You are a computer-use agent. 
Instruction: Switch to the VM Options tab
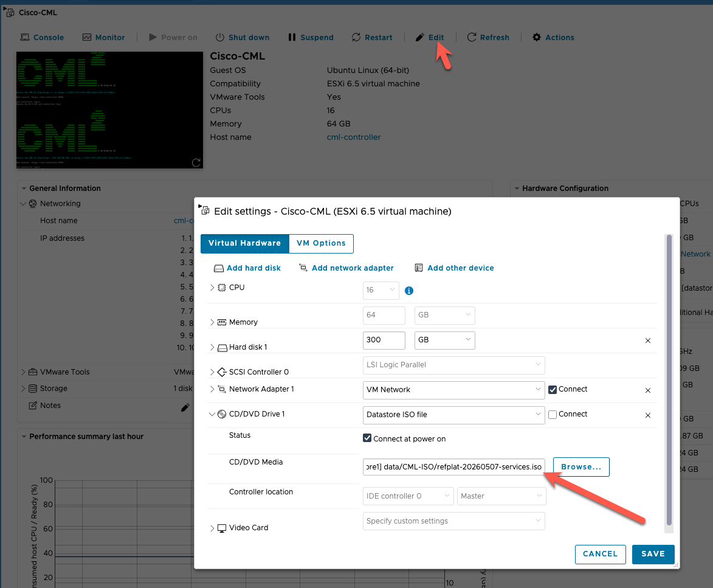(321, 243)
